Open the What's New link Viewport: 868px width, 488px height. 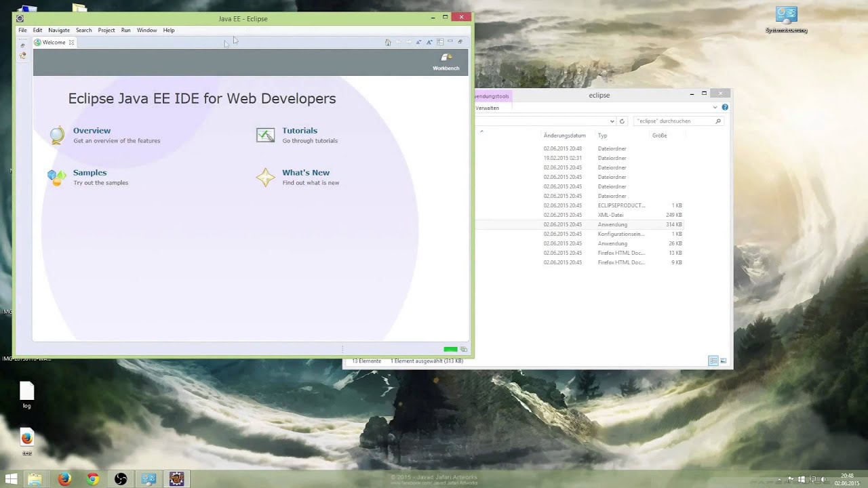point(306,172)
